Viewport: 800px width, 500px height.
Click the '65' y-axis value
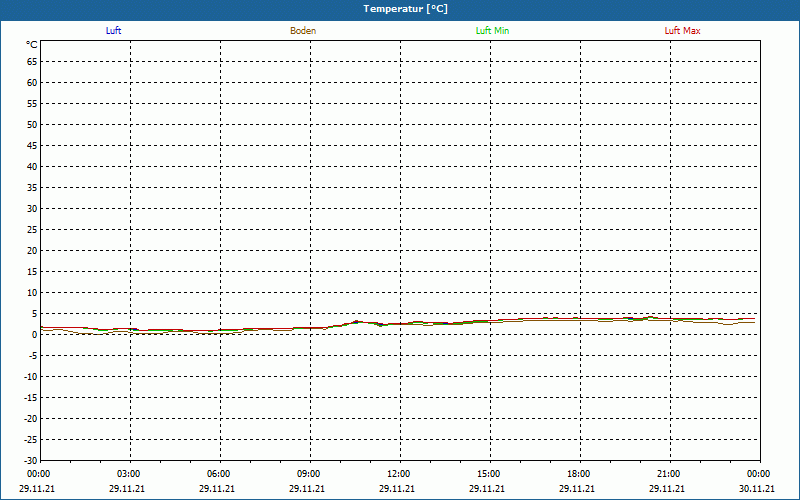coord(32,62)
